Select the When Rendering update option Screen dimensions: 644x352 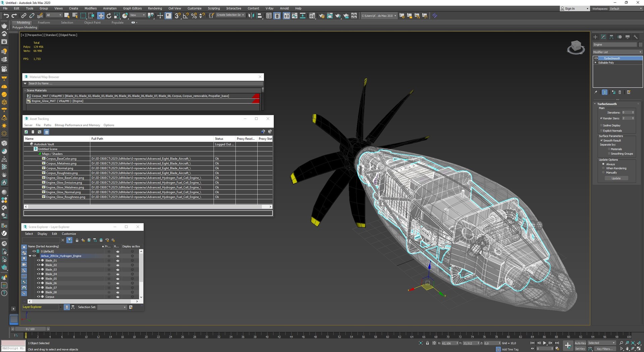603,168
